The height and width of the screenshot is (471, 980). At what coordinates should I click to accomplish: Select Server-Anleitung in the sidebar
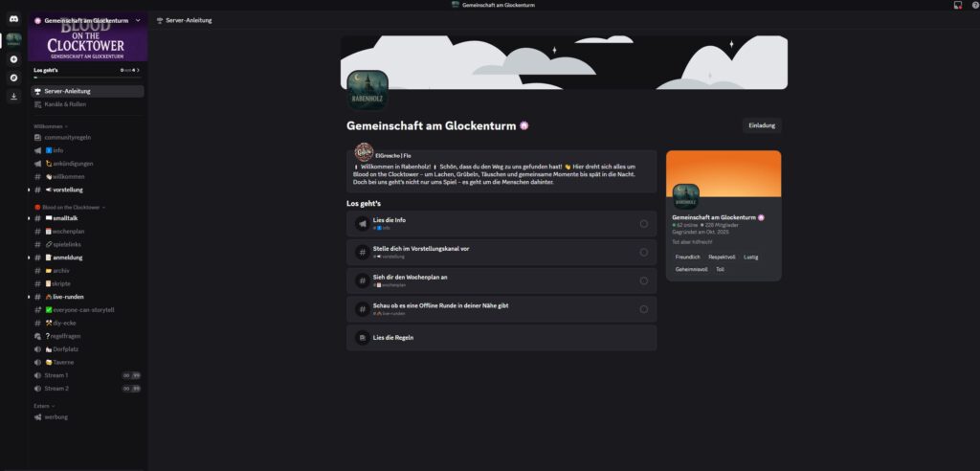click(x=67, y=91)
